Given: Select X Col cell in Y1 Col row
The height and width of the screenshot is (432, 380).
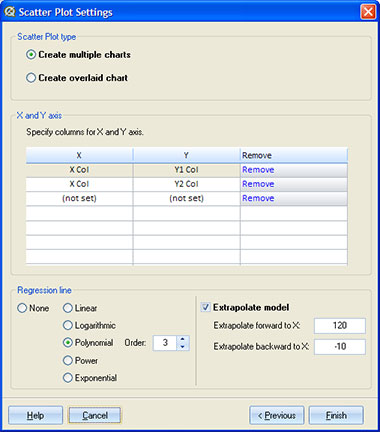Looking at the screenshot, I should [79, 170].
